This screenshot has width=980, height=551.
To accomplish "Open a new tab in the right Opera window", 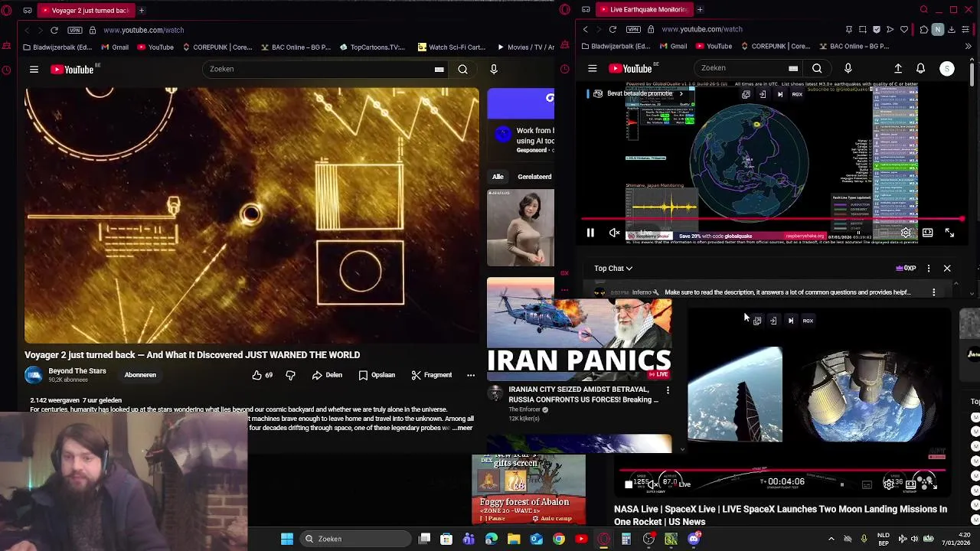I will (x=700, y=9).
